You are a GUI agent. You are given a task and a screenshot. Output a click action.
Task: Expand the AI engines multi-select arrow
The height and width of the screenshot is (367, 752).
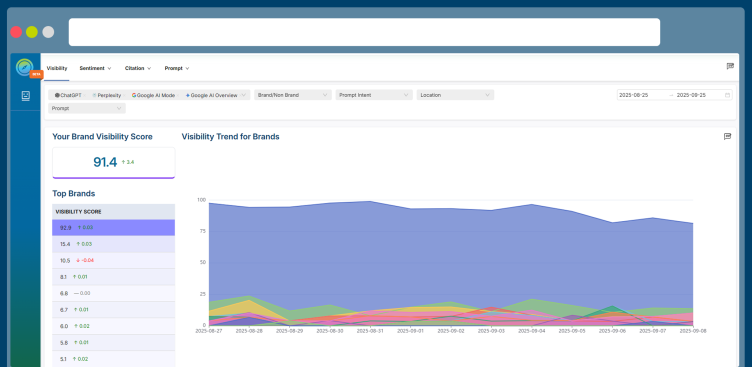[244, 95]
